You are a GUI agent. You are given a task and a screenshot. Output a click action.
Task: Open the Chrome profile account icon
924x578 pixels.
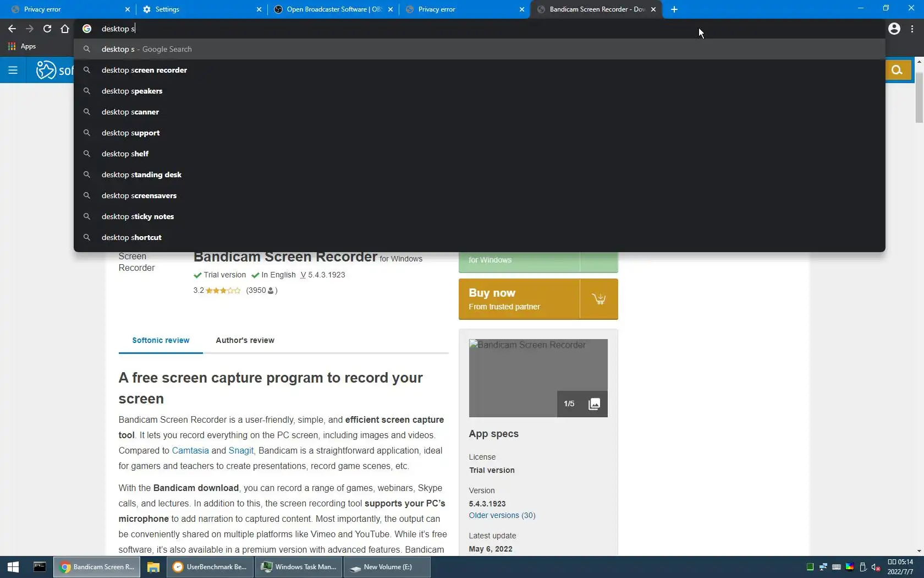894,29
